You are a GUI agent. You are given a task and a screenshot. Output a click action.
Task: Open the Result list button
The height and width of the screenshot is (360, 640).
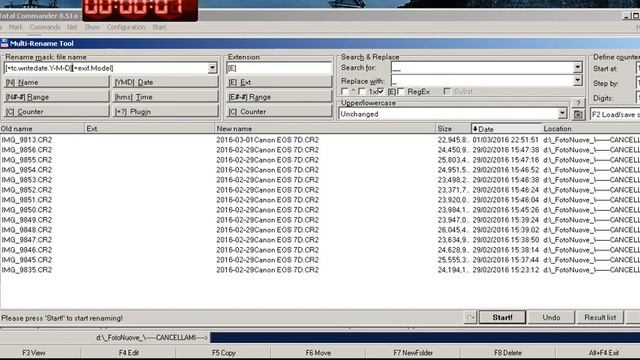click(600, 317)
